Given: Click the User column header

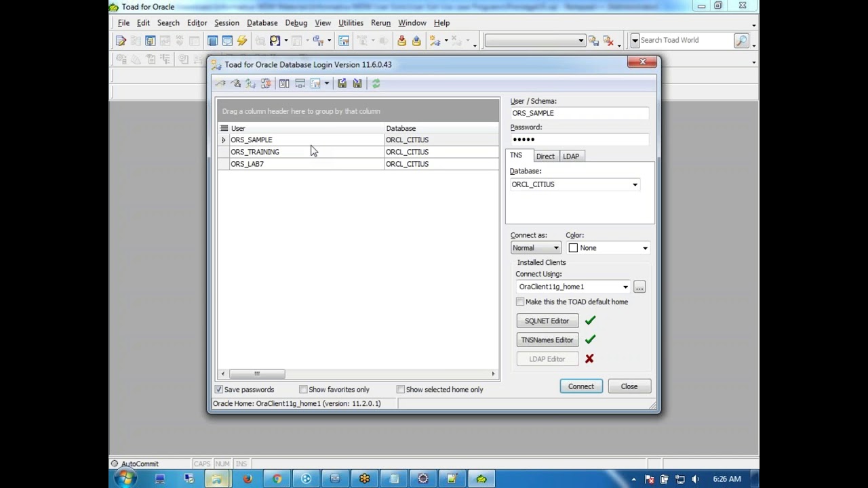Looking at the screenshot, I should click(x=307, y=128).
